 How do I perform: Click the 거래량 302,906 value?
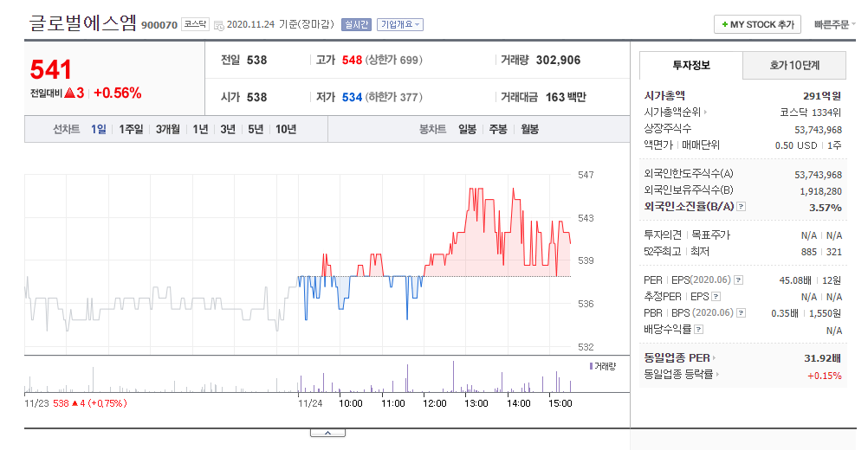558,60
